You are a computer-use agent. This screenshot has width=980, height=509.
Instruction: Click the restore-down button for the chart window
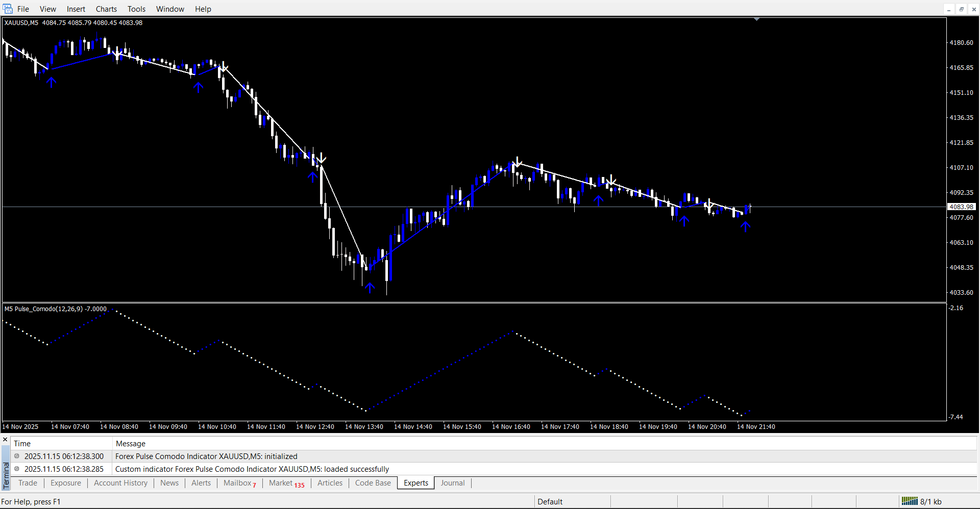(x=961, y=9)
